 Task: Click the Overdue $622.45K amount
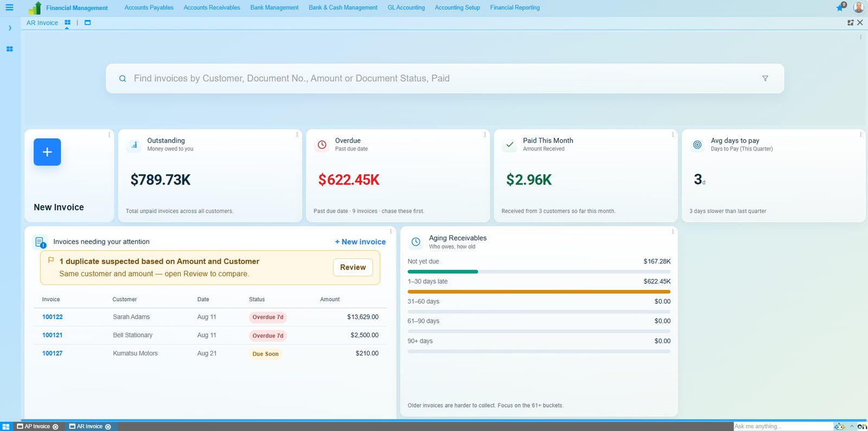(x=349, y=180)
